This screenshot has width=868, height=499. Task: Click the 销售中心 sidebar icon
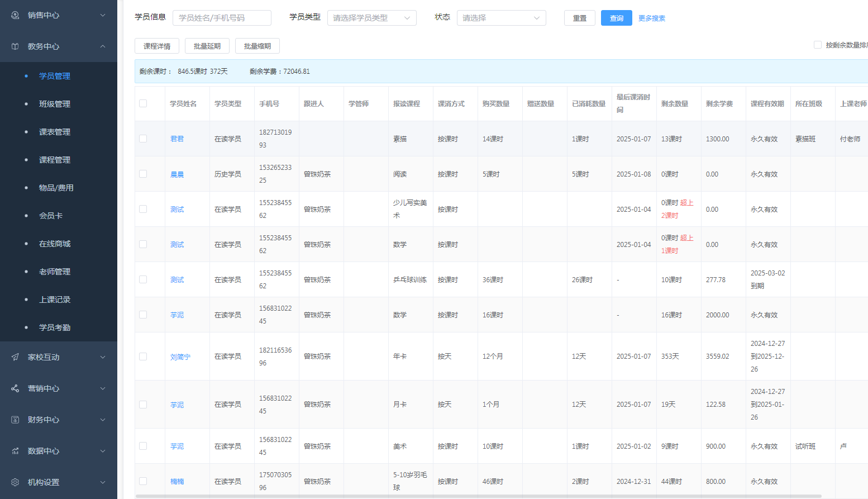pos(15,15)
